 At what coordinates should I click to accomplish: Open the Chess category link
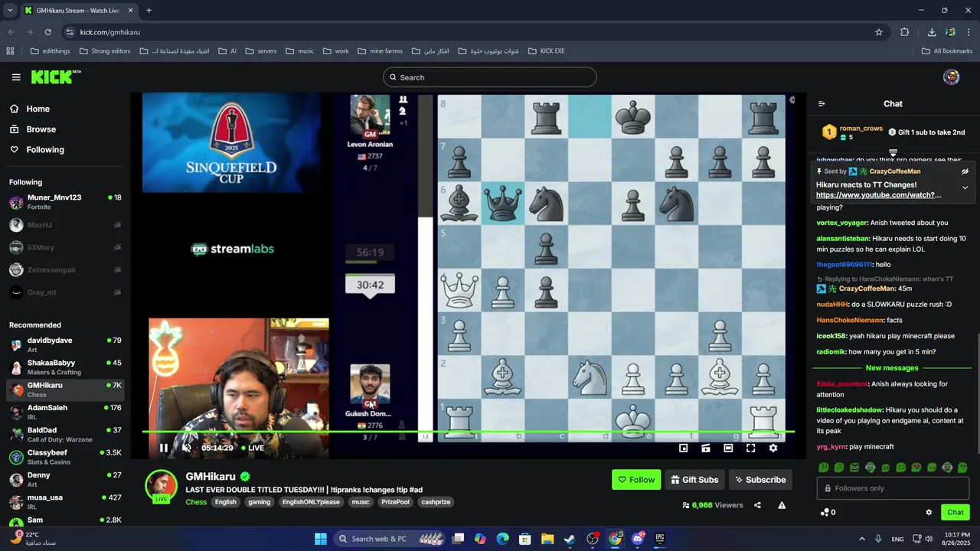tap(196, 502)
